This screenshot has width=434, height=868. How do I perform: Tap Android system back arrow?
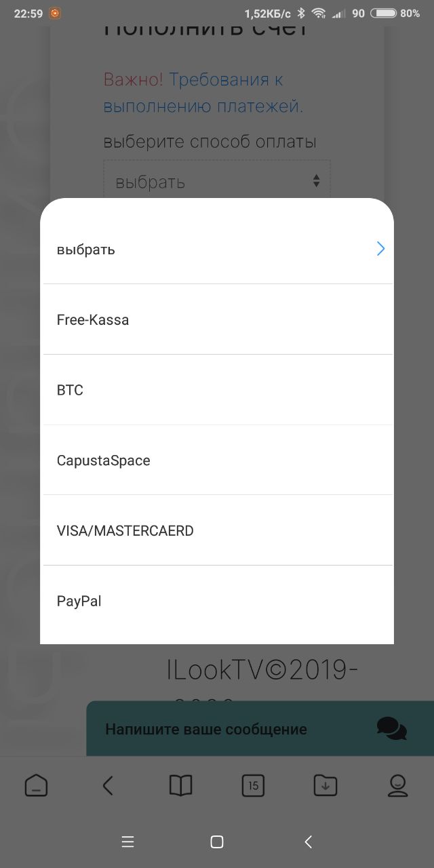click(308, 842)
